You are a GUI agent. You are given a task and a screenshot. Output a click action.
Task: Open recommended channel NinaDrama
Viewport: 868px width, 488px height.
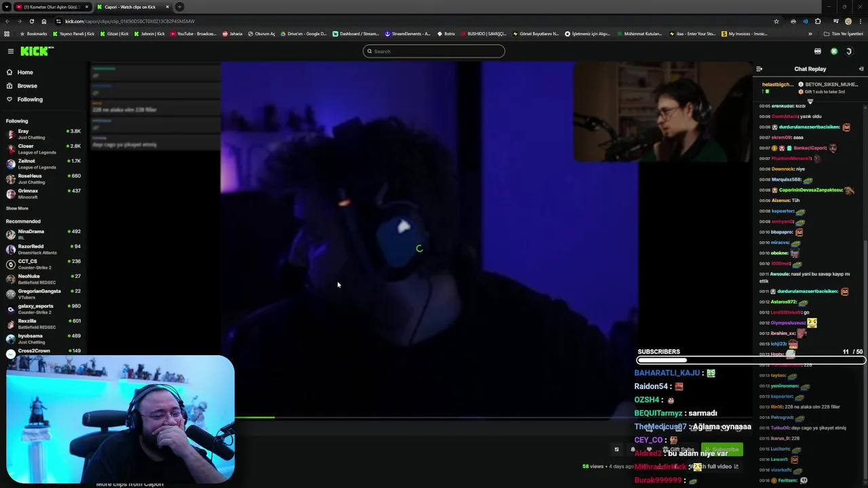(43, 234)
